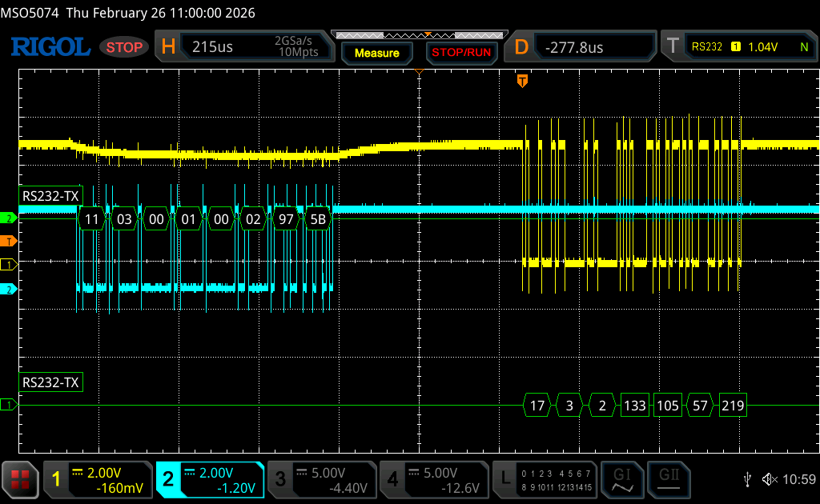Open the function navigation menu icon
Screen dimensions: 820x504
tap(21, 479)
